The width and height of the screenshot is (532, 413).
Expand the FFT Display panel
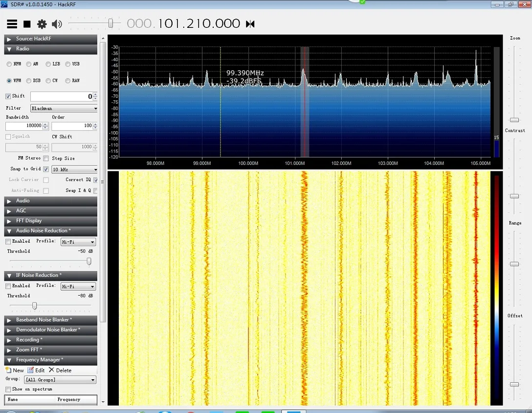[50, 221]
